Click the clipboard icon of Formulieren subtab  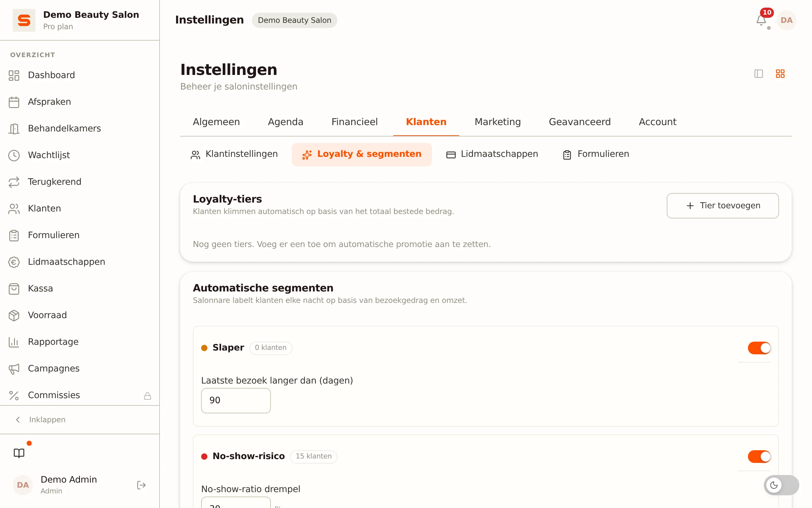[567, 155]
